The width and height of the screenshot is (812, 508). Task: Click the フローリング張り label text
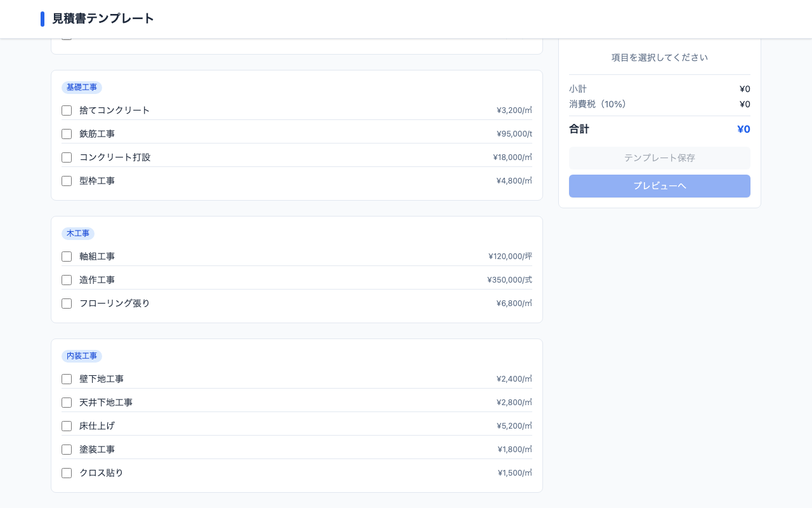point(115,304)
